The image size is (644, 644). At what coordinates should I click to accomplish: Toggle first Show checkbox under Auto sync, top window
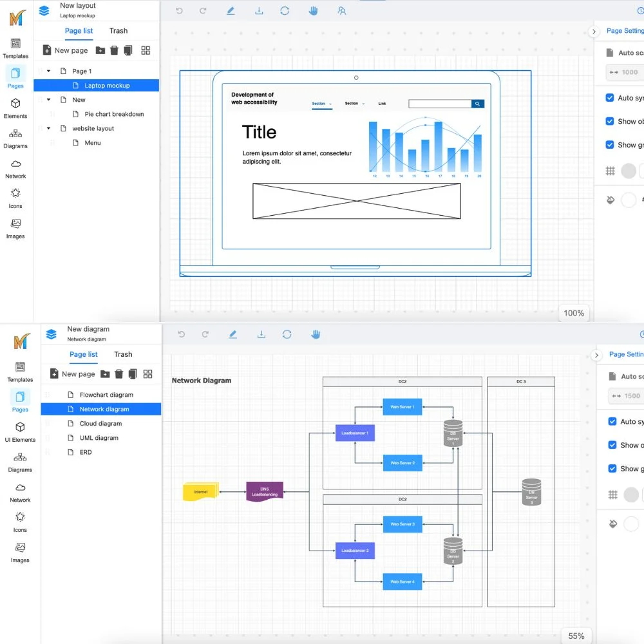(610, 121)
